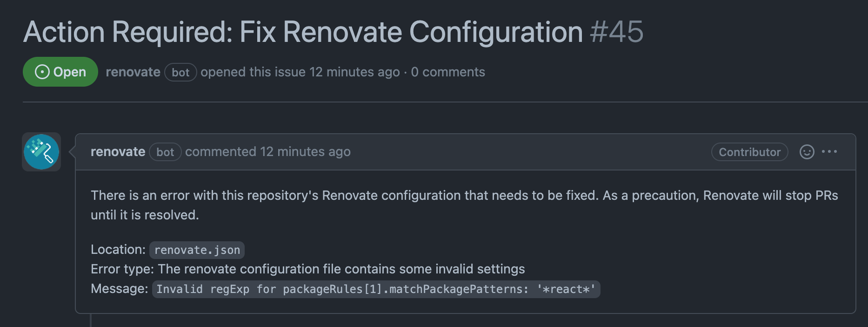Open the smiley reaction picker on the comment

807,151
